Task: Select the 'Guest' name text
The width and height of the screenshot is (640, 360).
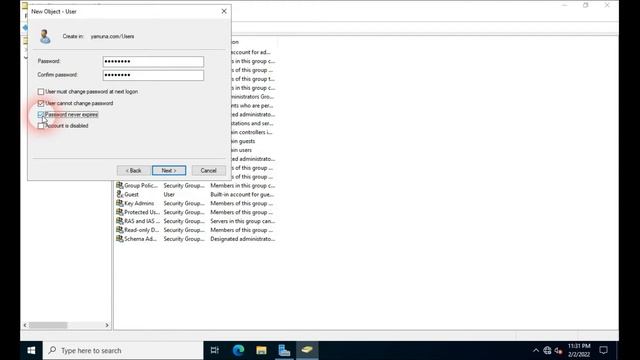Action: pos(131,195)
